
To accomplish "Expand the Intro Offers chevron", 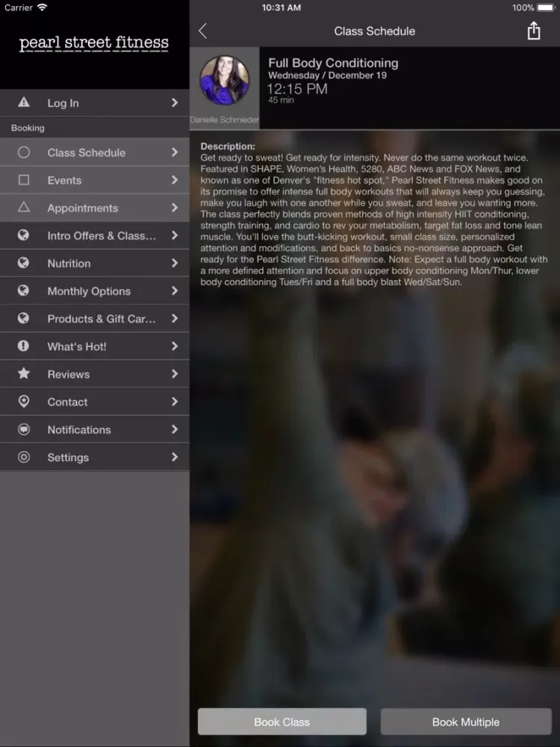I will click(x=175, y=235).
